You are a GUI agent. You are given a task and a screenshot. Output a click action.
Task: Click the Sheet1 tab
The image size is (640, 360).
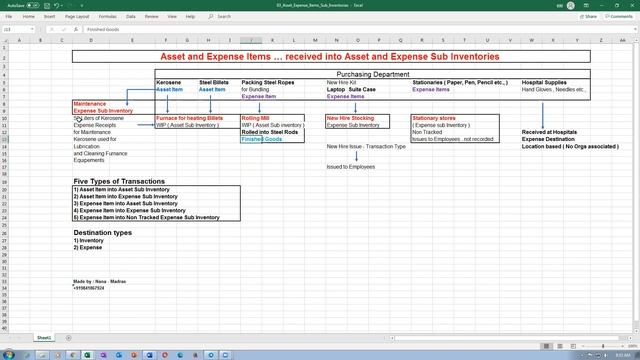tap(44, 338)
